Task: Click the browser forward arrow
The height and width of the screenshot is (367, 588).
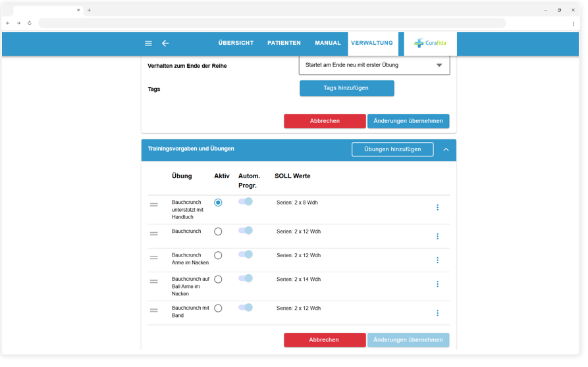Action: click(18, 23)
